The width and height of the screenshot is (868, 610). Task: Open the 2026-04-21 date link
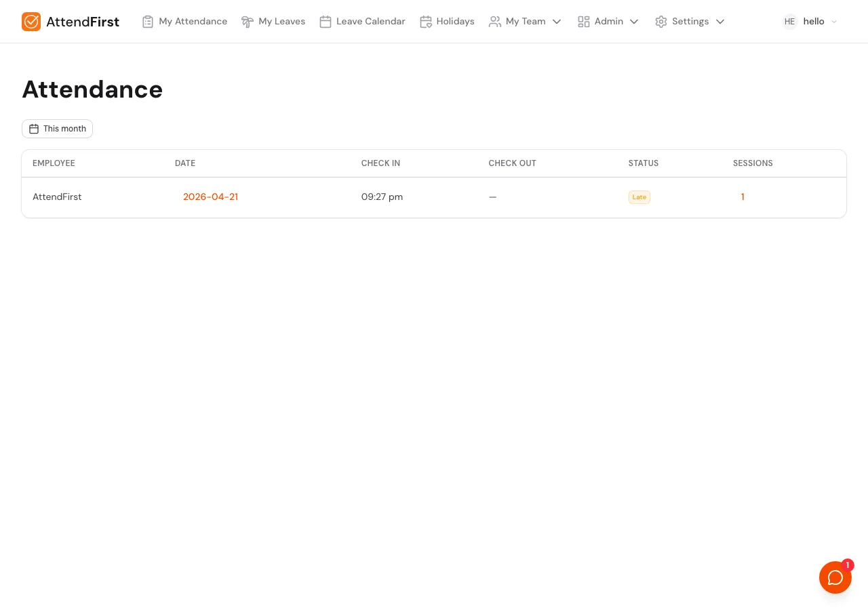(x=210, y=197)
